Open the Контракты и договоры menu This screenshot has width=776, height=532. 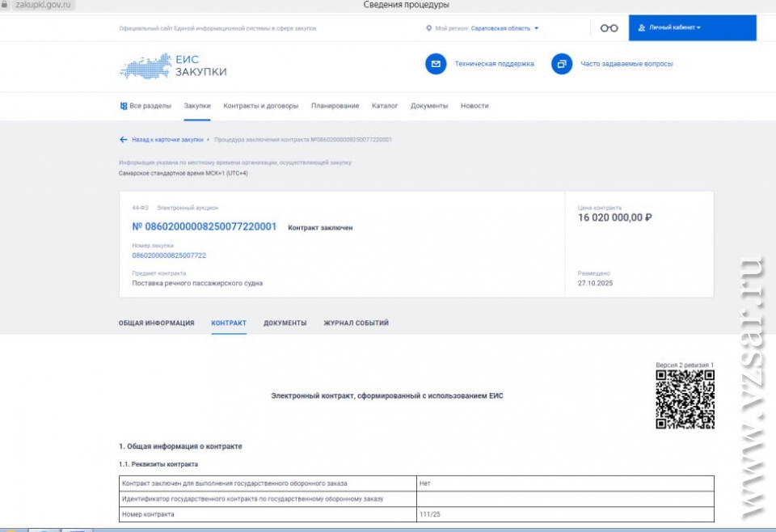(260, 106)
